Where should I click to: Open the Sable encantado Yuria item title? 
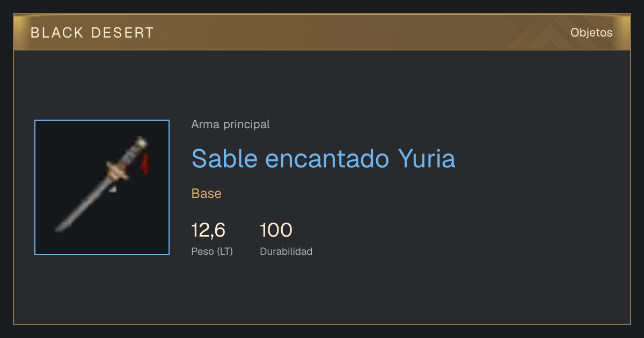pyautogui.click(x=323, y=158)
